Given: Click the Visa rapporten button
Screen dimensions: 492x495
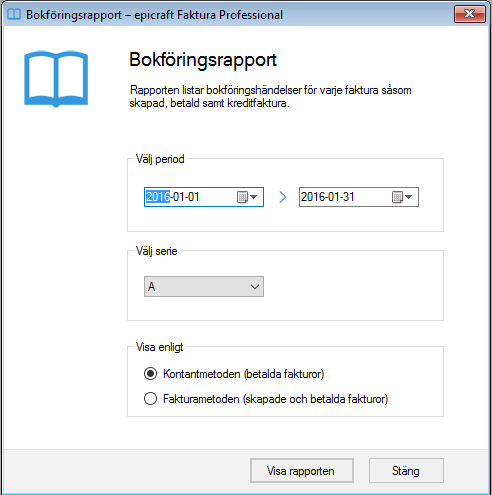Looking at the screenshot, I should (x=302, y=471).
